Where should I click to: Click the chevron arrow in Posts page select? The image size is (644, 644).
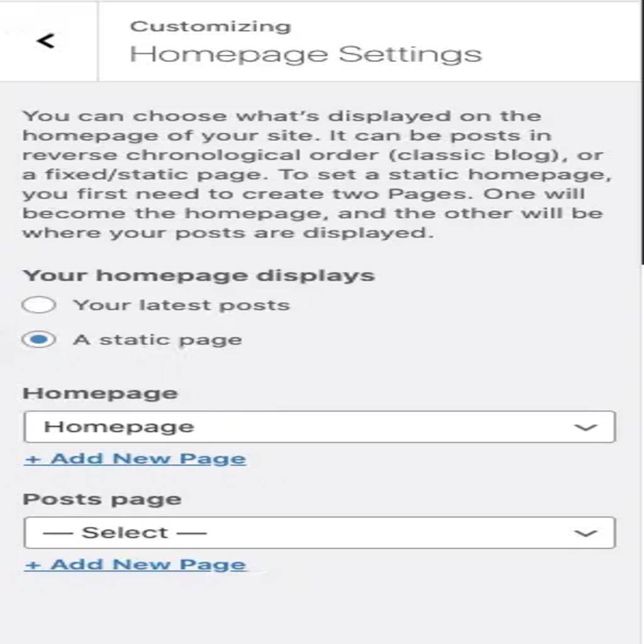(586, 533)
